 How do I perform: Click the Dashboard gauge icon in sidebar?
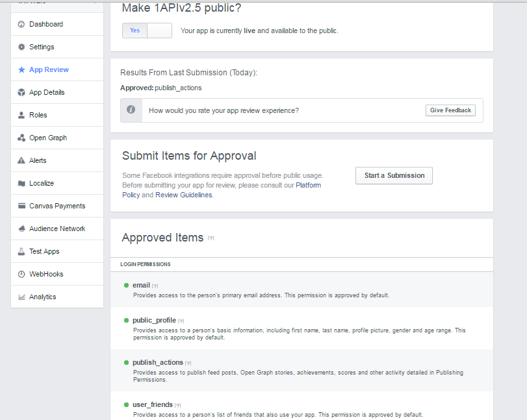click(21, 25)
